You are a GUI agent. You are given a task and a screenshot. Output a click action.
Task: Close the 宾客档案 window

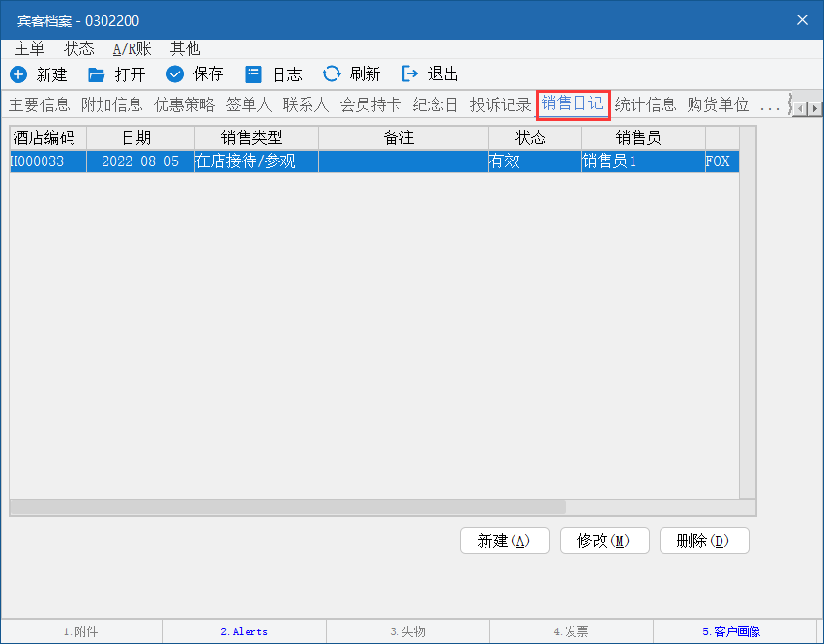pyautogui.click(x=802, y=20)
